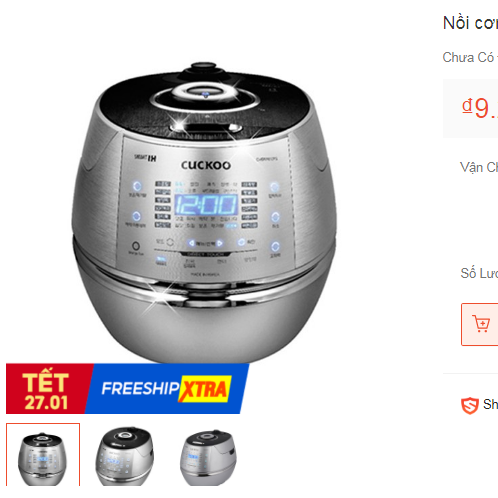
Task: Select the third side-view rice cooker thumbnail
Action: point(208,456)
